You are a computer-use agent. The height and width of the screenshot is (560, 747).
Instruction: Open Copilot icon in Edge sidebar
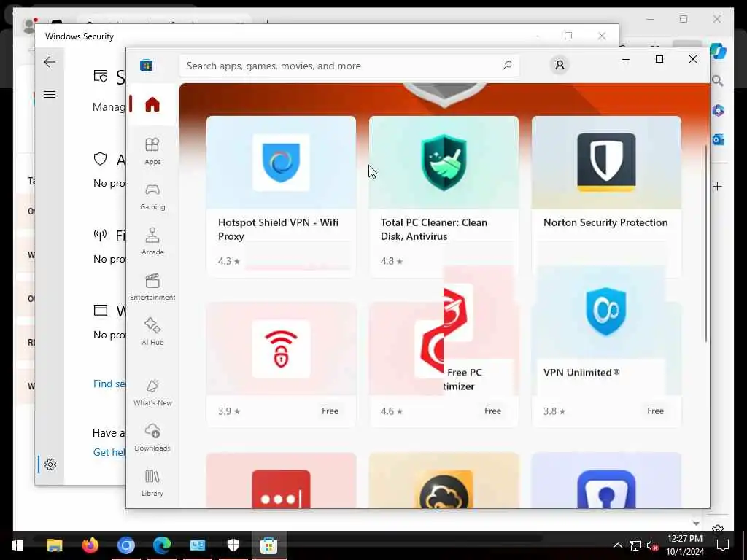pyautogui.click(x=718, y=51)
